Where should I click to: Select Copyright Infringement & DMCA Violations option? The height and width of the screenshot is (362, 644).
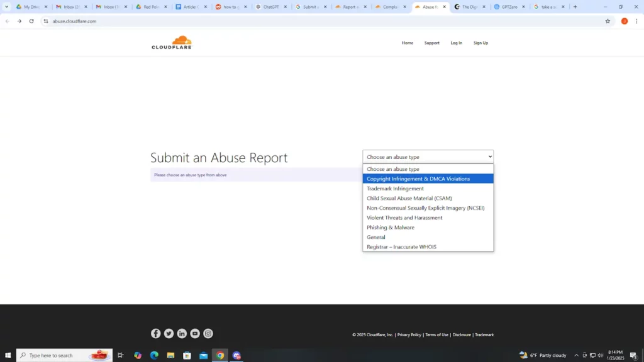pyautogui.click(x=428, y=179)
